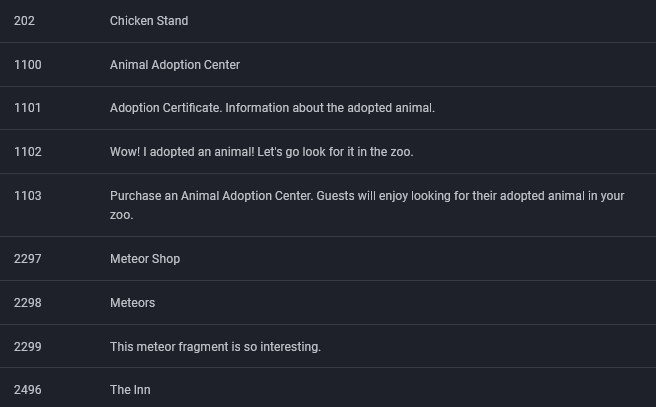Select the Adoption Certificate description text
Image resolution: width=656 pixels, height=407 pixels.
pos(272,108)
